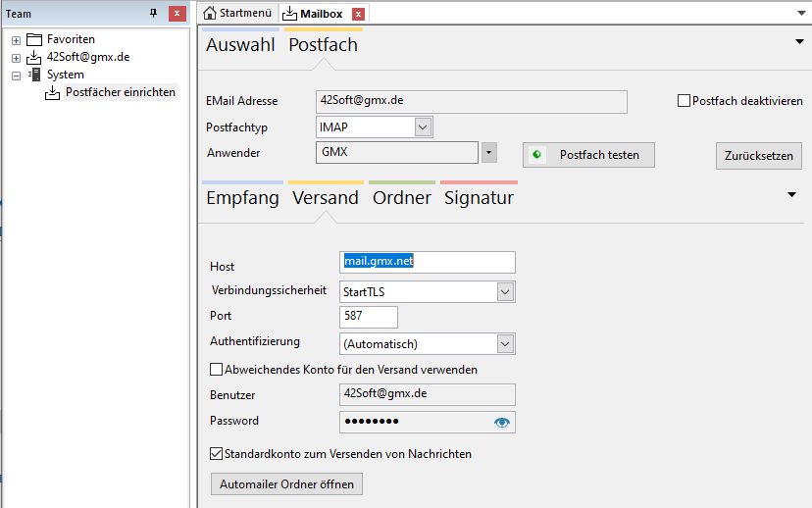Open the Anwender GMX dropdown arrow
The height and width of the screenshot is (508, 812).
(488, 152)
